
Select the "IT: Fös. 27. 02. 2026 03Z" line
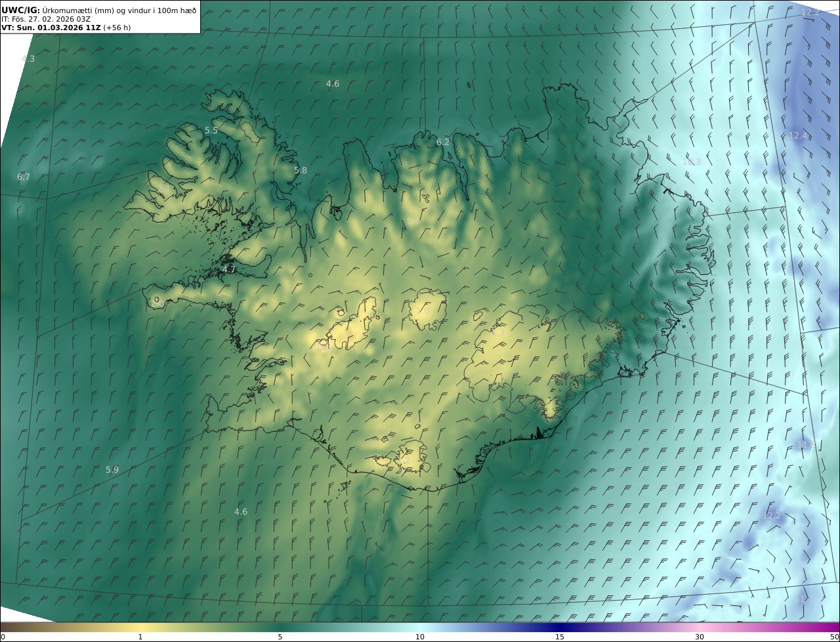(x=46, y=19)
